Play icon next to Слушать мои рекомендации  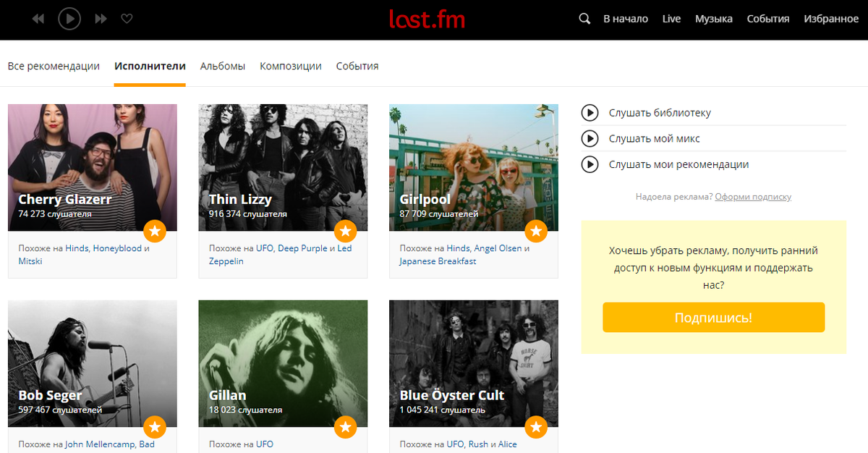(590, 164)
